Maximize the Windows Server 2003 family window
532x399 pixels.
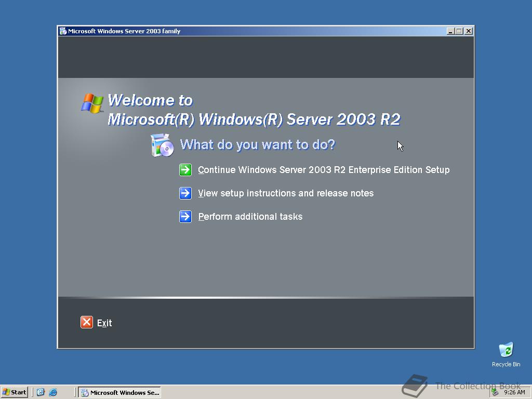459,31
